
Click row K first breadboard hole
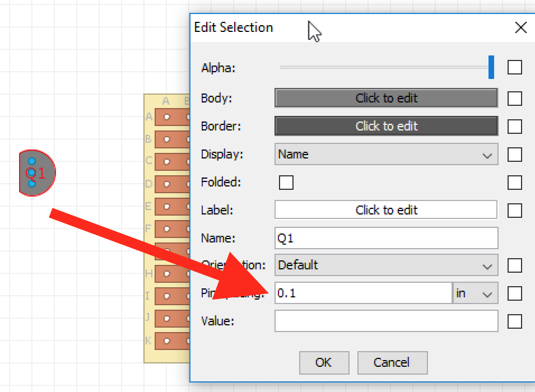[166, 341]
